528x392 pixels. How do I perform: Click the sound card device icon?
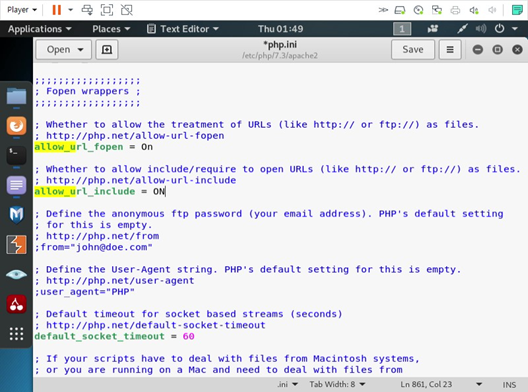pyautogui.click(x=474, y=10)
